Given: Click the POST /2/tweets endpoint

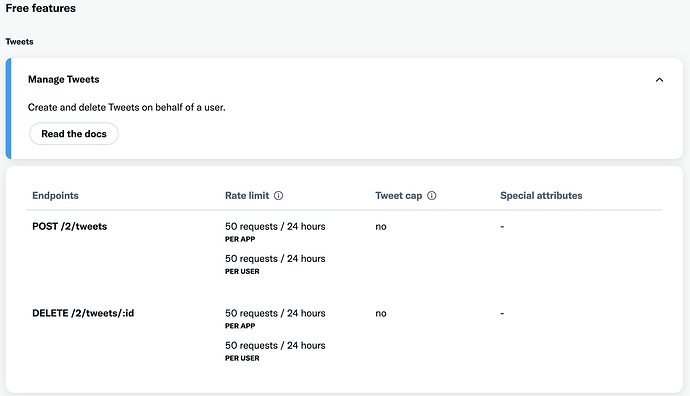Looking at the screenshot, I should tap(70, 226).
